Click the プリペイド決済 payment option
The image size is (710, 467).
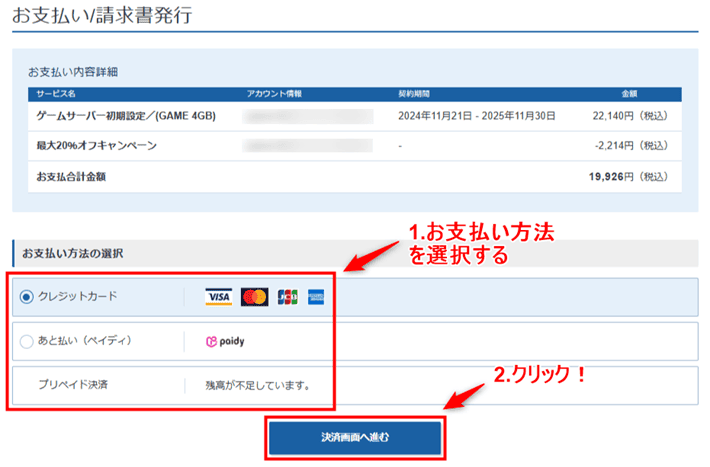355,385
